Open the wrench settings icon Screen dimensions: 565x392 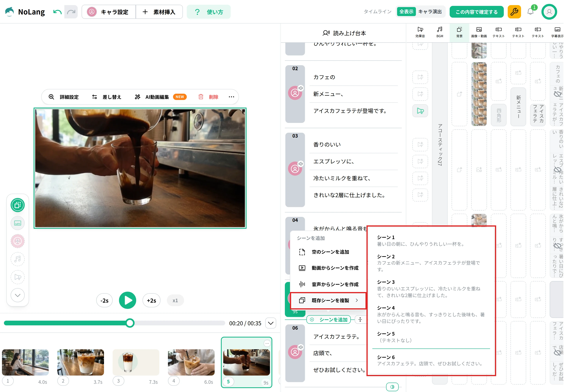(x=514, y=12)
